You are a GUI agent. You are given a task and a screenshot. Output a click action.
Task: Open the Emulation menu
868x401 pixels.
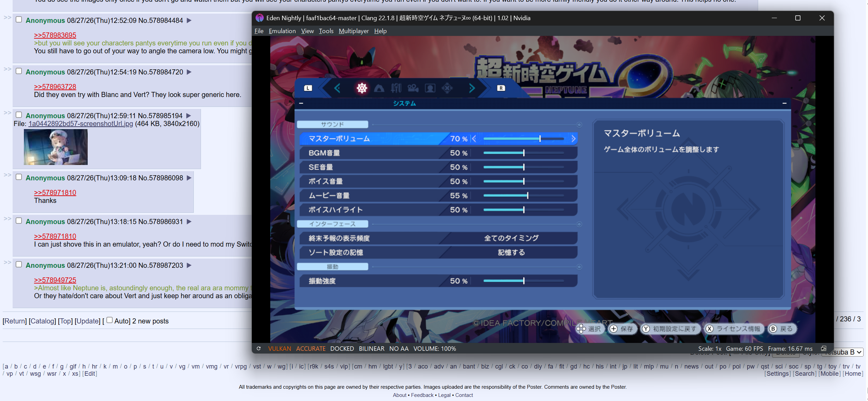click(x=282, y=31)
